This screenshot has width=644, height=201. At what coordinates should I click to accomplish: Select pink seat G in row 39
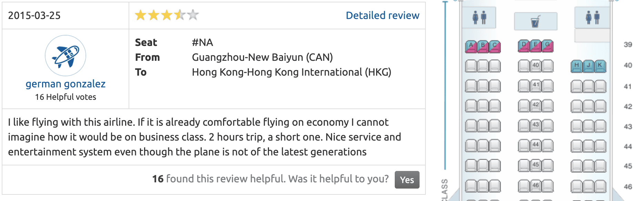coord(547,46)
